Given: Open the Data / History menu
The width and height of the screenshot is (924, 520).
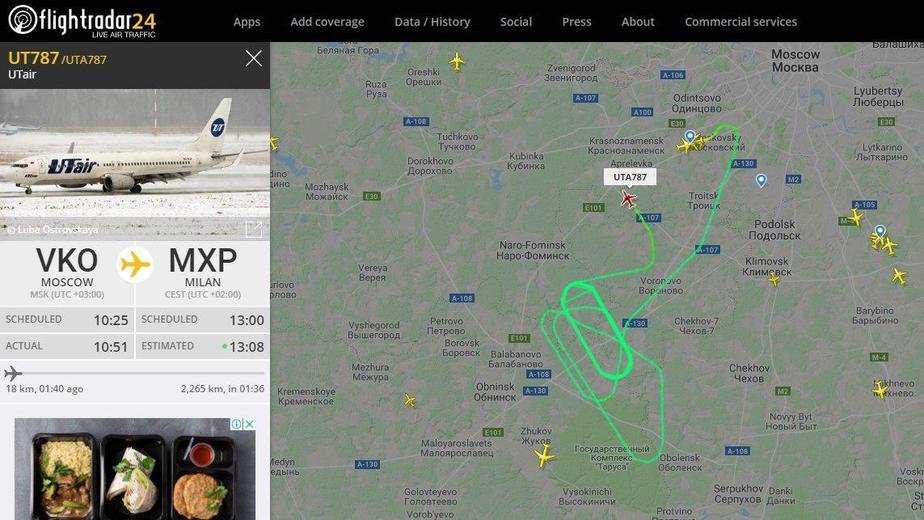Looking at the screenshot, I should click(432, 22).
